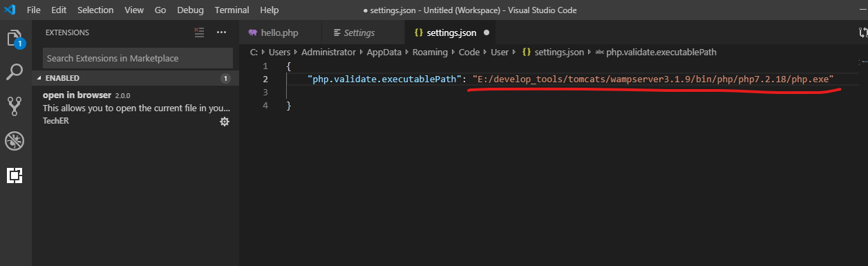Click line number 1 in the gutter

(265, 66)
